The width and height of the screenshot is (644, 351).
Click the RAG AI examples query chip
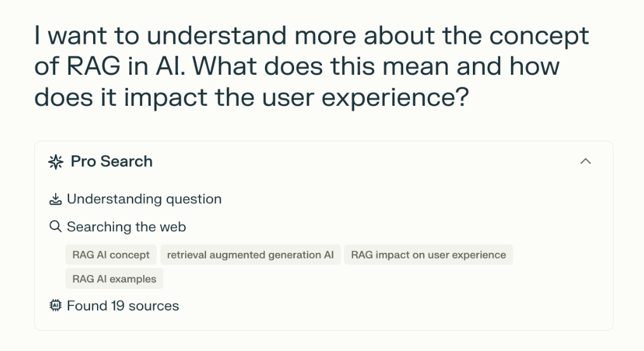click(114, 279)
